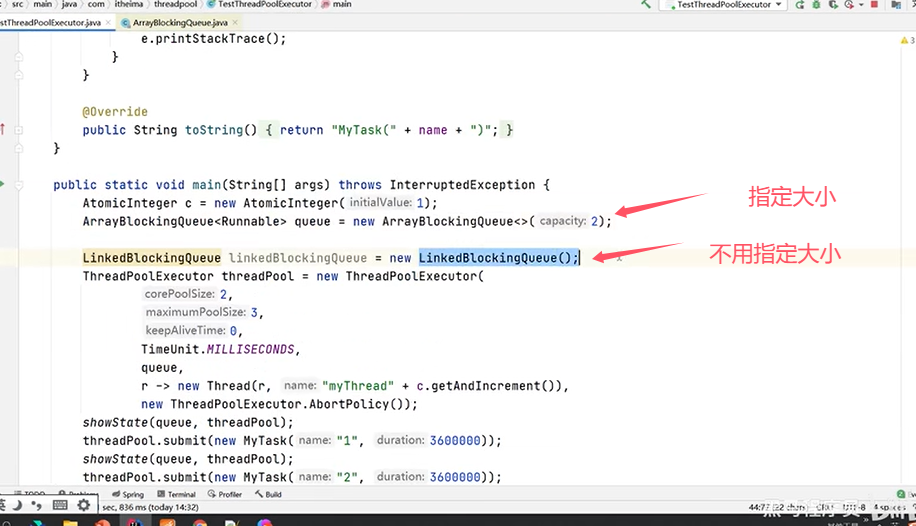Click the TestThreadPoolExecutor class breadcrumb
Viewport: 916px width, 526px height.
[259, 4]
